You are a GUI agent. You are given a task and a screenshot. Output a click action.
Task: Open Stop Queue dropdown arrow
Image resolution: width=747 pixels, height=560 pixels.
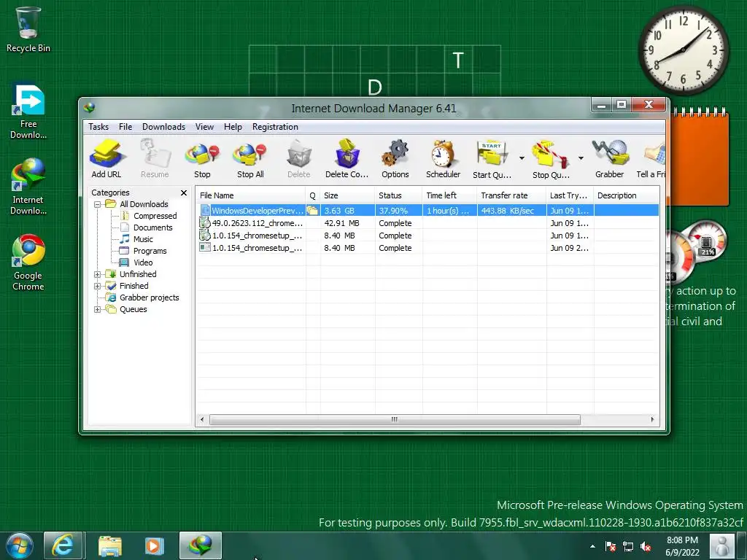(x=581, y=158)
